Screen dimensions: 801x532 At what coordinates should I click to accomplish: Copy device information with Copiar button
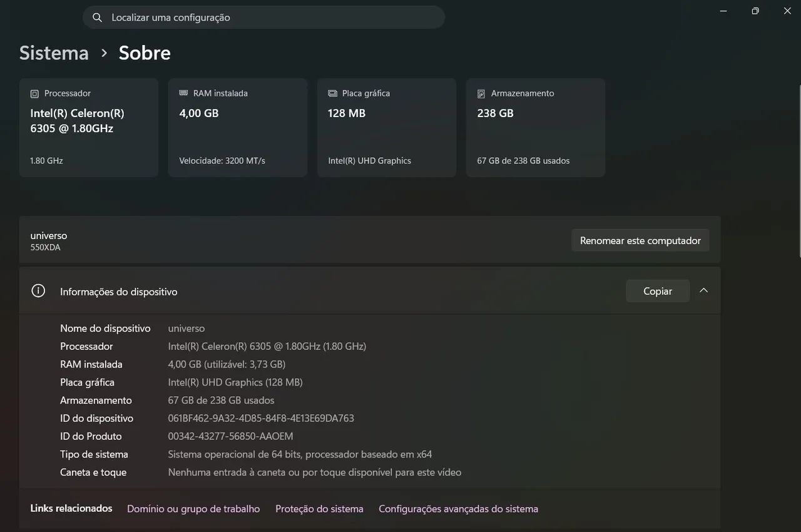(658, 291)
